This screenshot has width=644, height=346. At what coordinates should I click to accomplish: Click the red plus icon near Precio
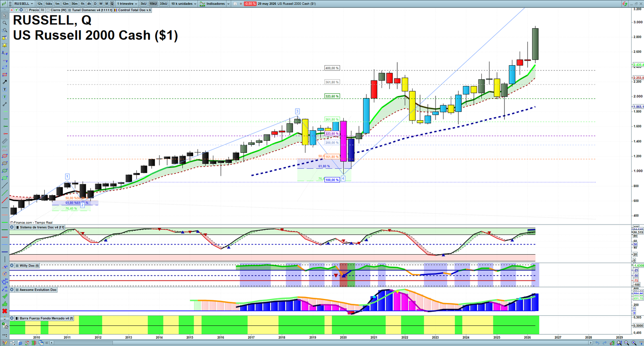point(12,10)
